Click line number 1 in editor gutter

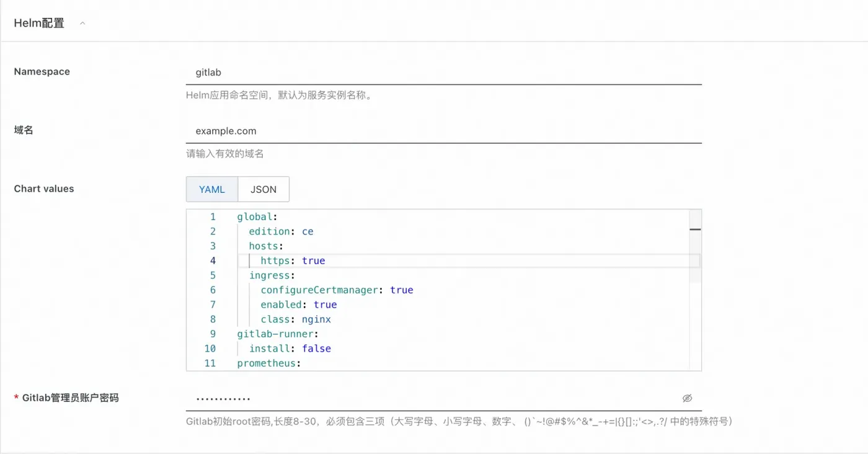point(213,217)
